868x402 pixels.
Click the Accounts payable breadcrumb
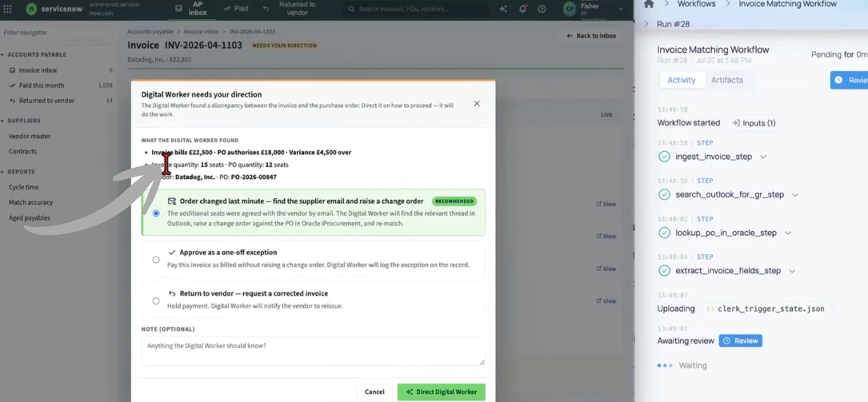(x=150, y=32)
